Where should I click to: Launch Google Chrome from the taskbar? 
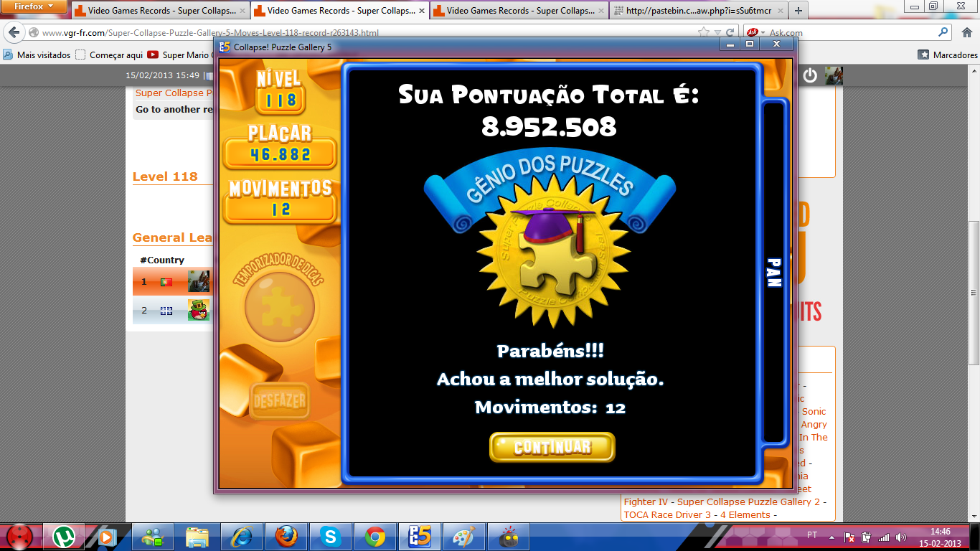click(374, 536)
